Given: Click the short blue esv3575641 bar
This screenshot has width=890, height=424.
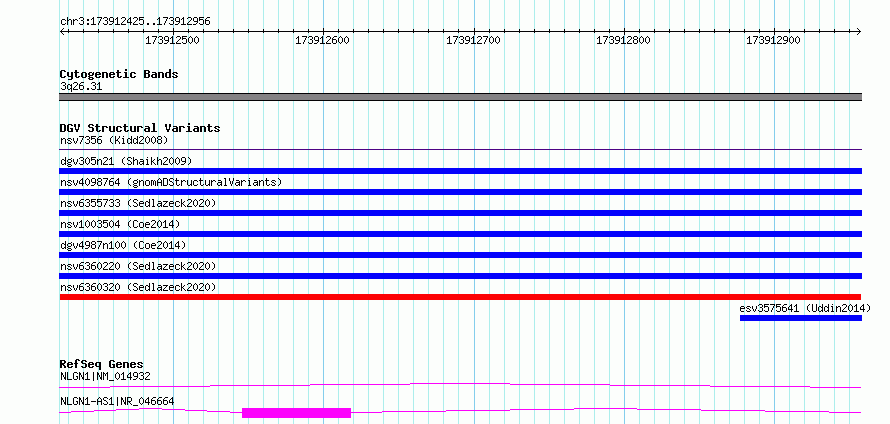Looking at the screenshot, I should pos(801,318).
